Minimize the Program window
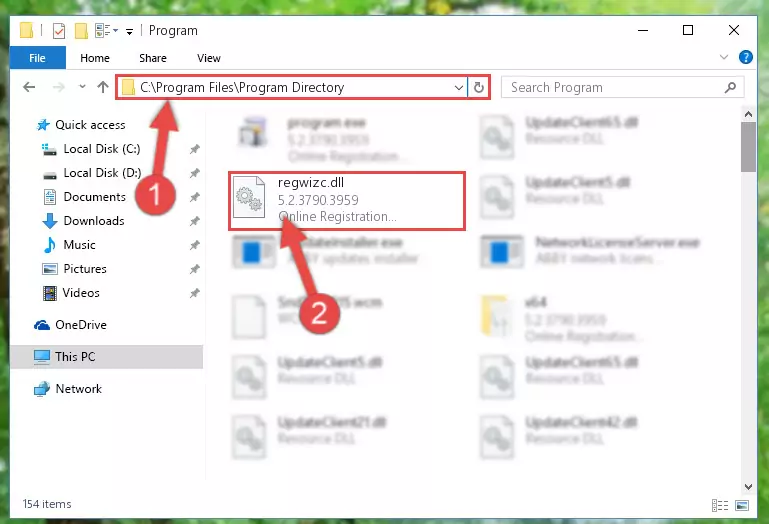Screen dimensions: 769x524 click(642, 30)
